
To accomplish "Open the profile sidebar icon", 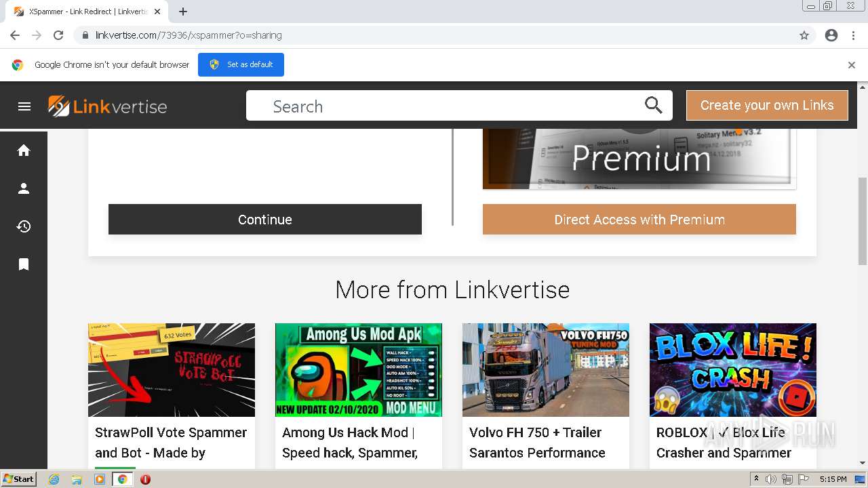I will click(x=24, y=188).
